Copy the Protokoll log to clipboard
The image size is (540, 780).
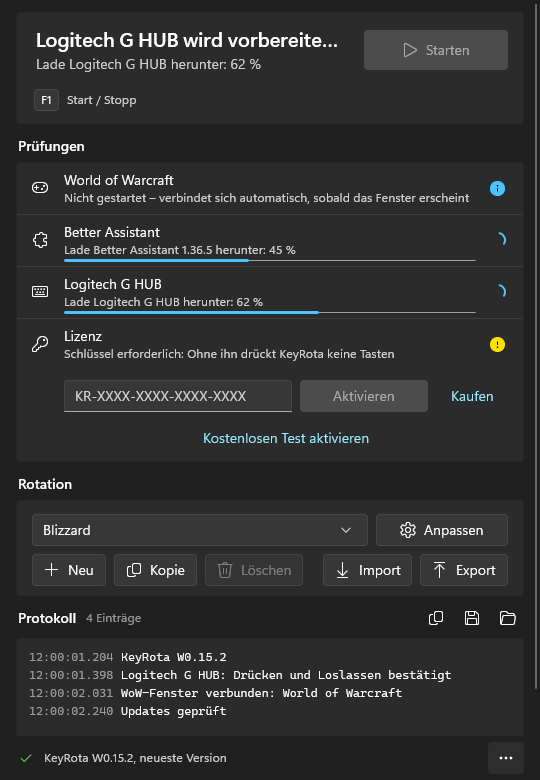point(436,618)
